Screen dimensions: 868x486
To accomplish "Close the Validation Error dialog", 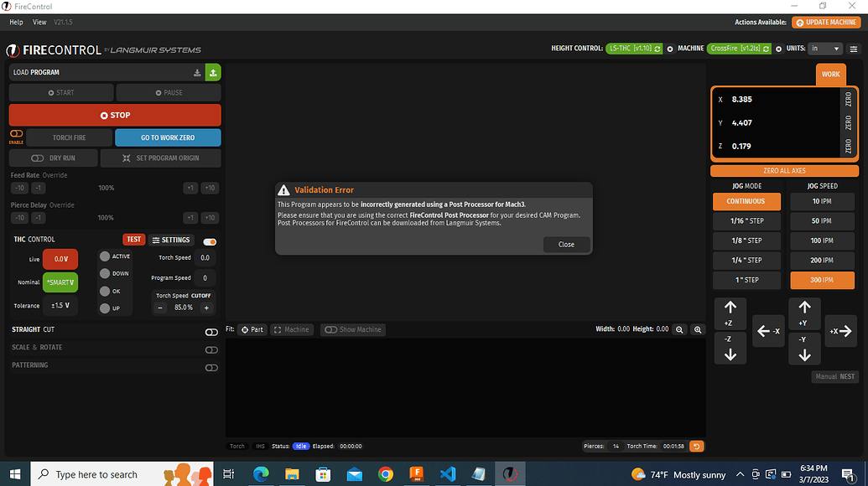I will [566, 245].
